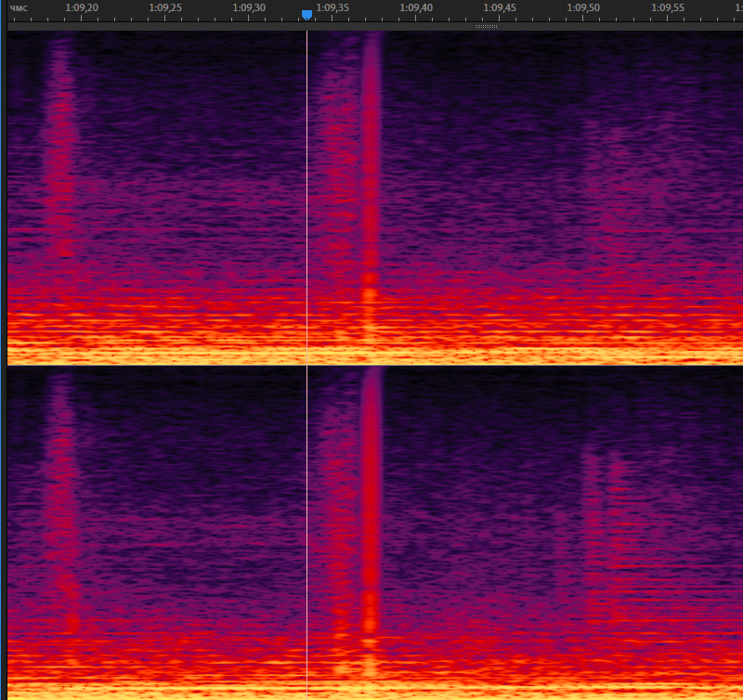743x700 pixels.
Task: Click the 1:09,30 time label on ruler
Action: tap(249, 7)
